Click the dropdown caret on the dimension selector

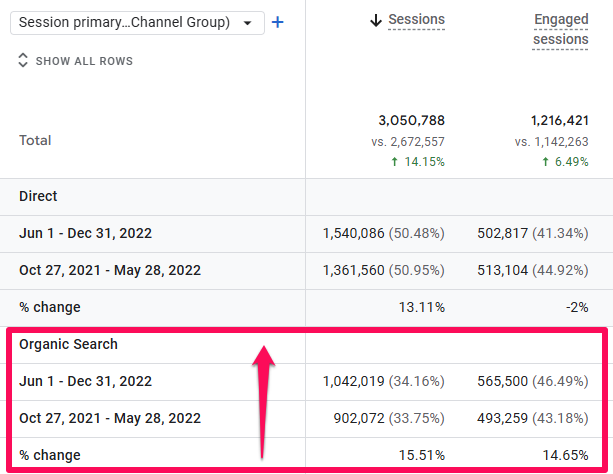click(x=247, y=23)
